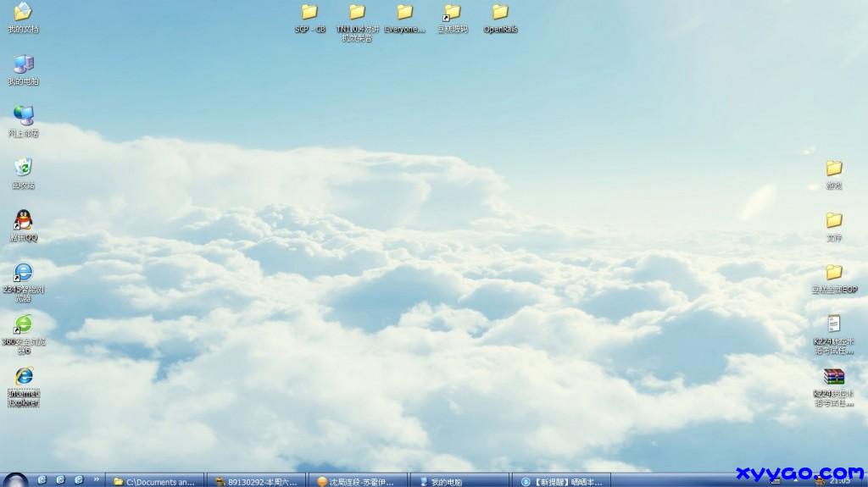Expand the Quick Launch overflow chevron
868x487 pixels.
point(96,480)
